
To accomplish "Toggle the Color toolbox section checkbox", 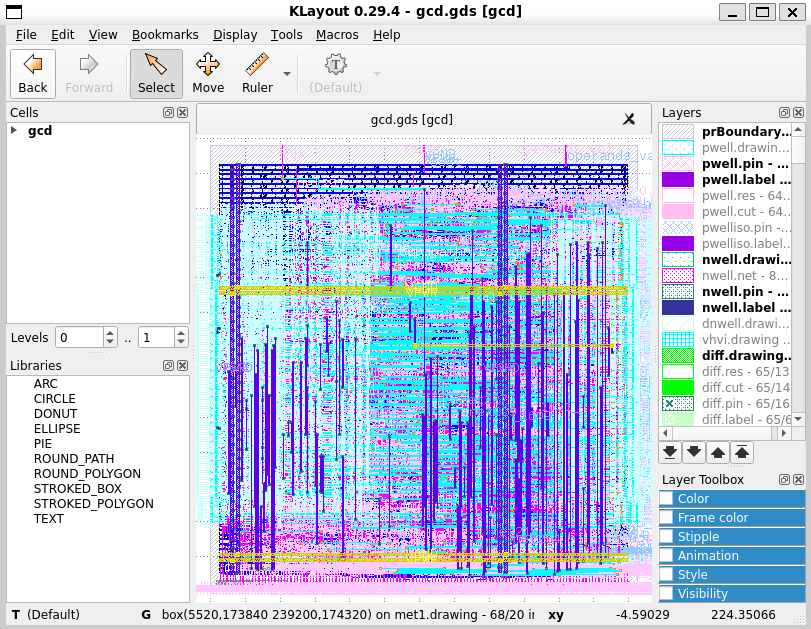I will (x=666, y=499).
